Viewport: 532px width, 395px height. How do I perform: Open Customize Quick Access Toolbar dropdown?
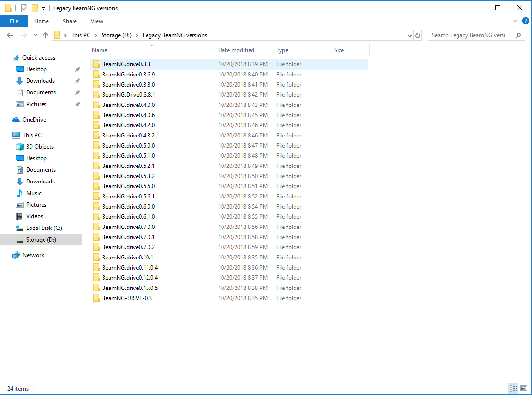click(x=44, y=9)
